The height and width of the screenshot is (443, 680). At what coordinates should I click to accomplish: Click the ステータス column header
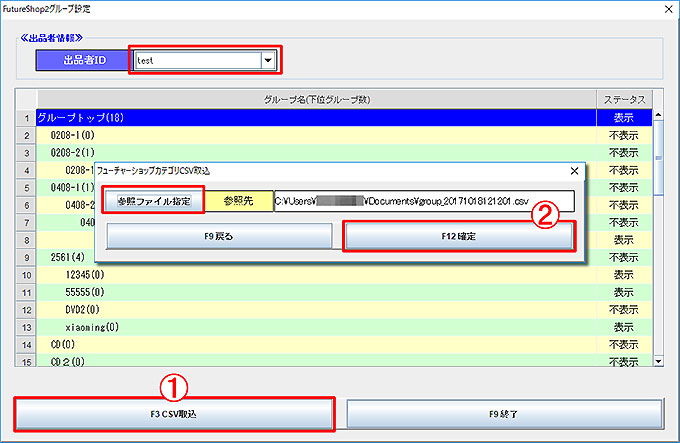(623, 99)
